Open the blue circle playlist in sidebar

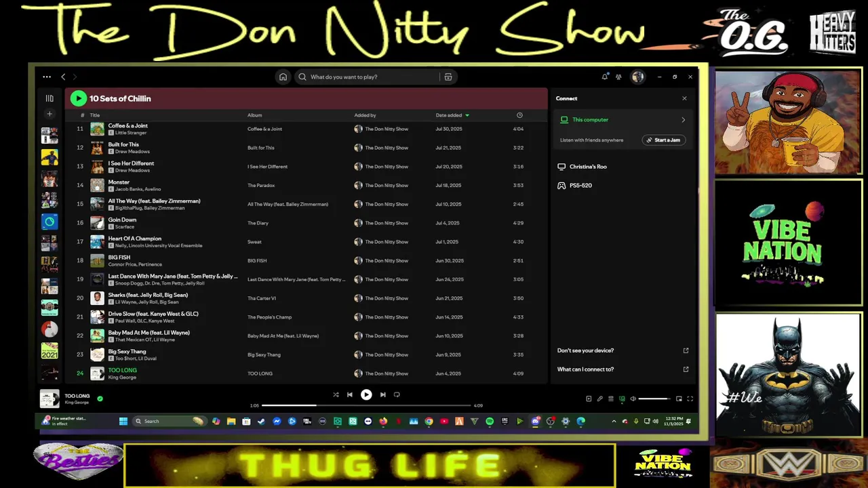(x=50, y=221)
